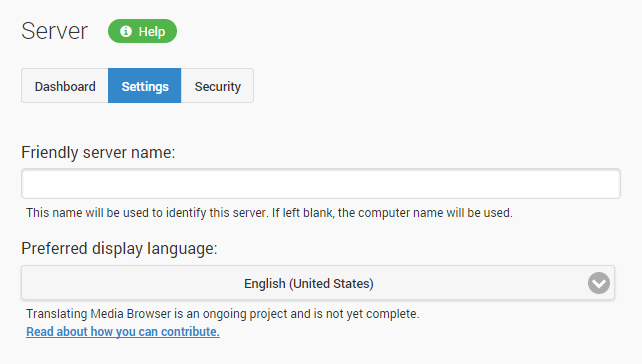Click the word contribute in the blue link
Viewport: 642px width, 364px height.
coord(190,332)
